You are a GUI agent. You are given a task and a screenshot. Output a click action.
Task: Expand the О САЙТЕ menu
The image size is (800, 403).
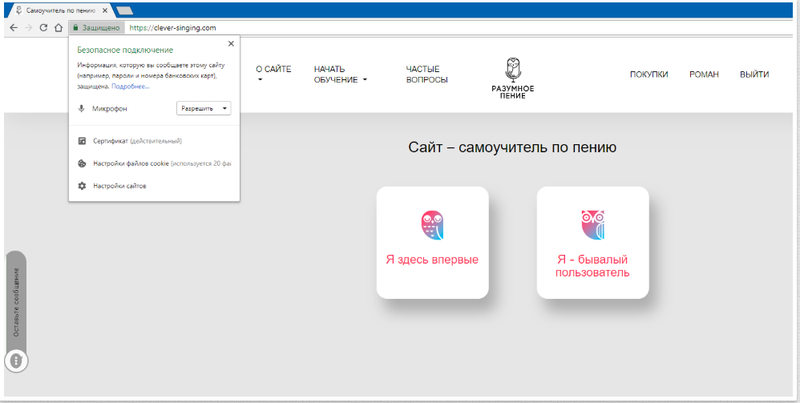273,73
